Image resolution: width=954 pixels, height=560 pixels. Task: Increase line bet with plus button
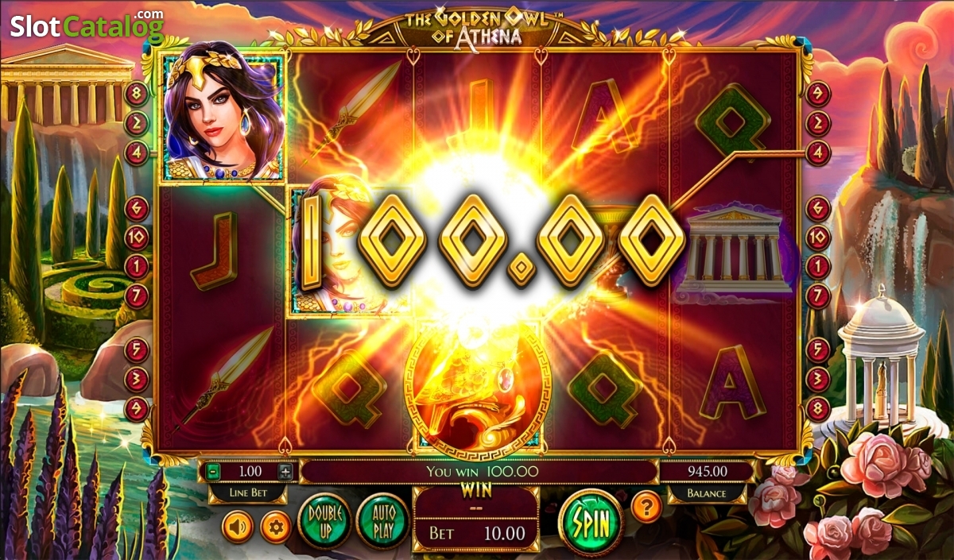[285, 471]
